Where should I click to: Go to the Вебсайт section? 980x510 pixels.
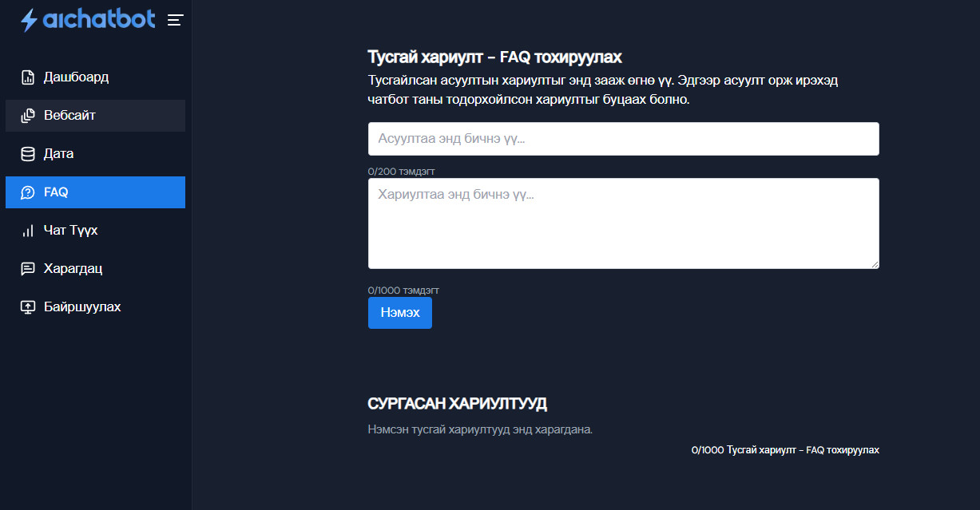[69, 116]
